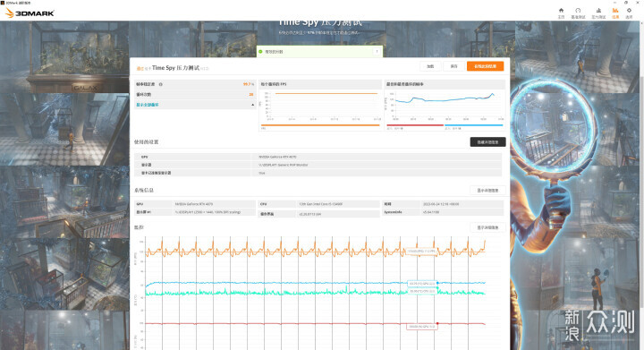
Task: Click the blue legend bar under best-worst chart
Action: coord(473,125)
